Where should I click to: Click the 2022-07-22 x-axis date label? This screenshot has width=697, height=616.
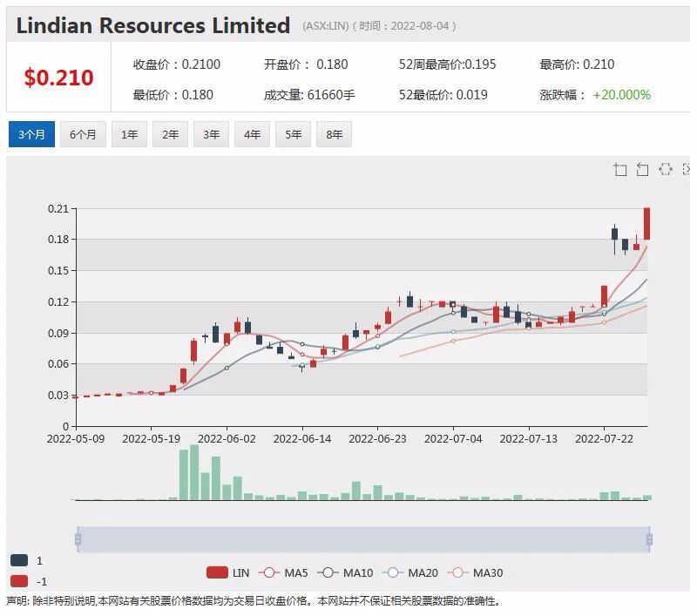point(604,438)
